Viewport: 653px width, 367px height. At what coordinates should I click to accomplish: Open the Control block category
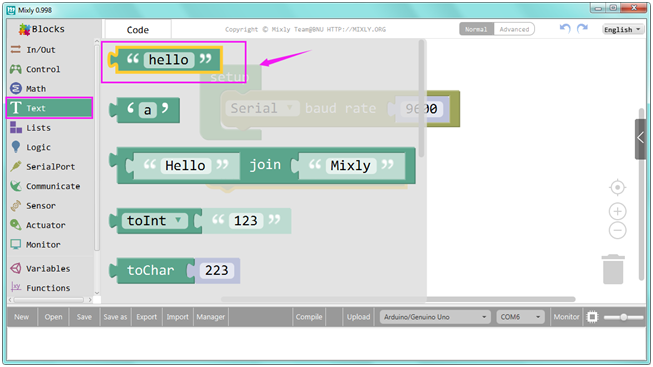click(49, 69)
